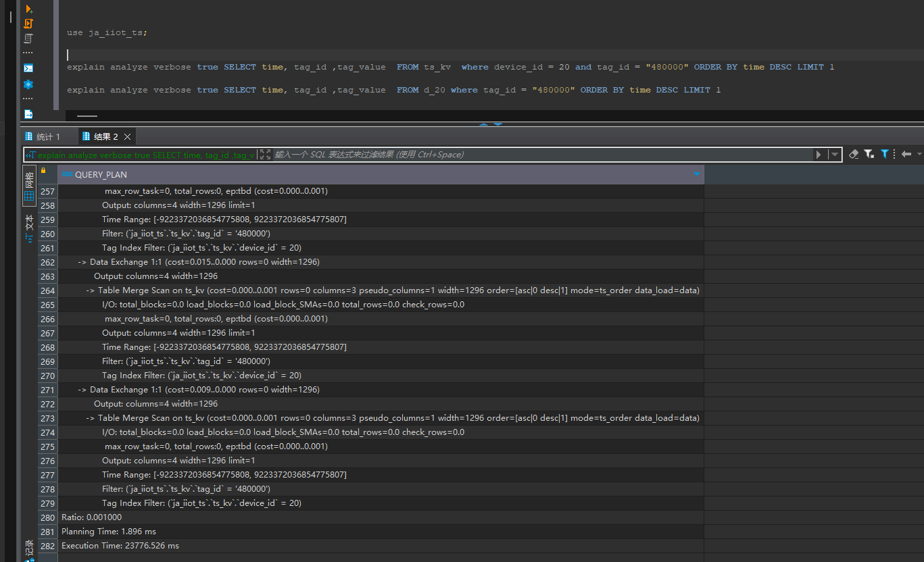
Task: Open the custom filter settings funnel icon
Action: (869, 155)
